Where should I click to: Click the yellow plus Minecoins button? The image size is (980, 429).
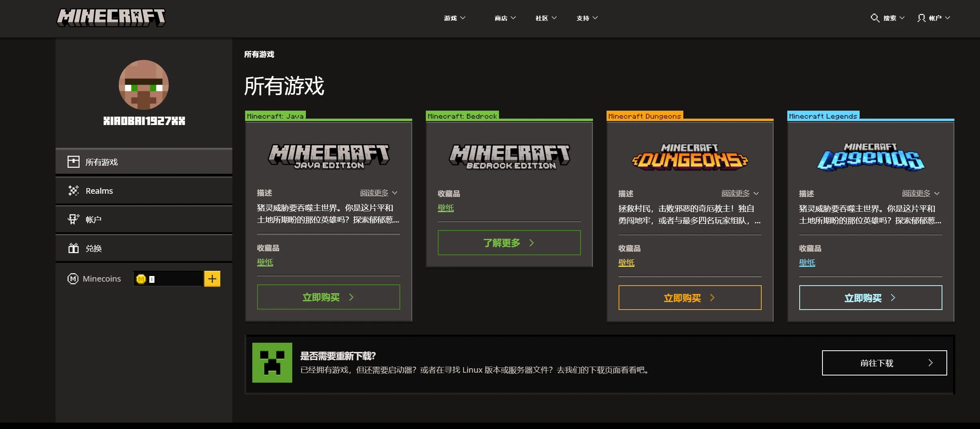pos(212,279)
